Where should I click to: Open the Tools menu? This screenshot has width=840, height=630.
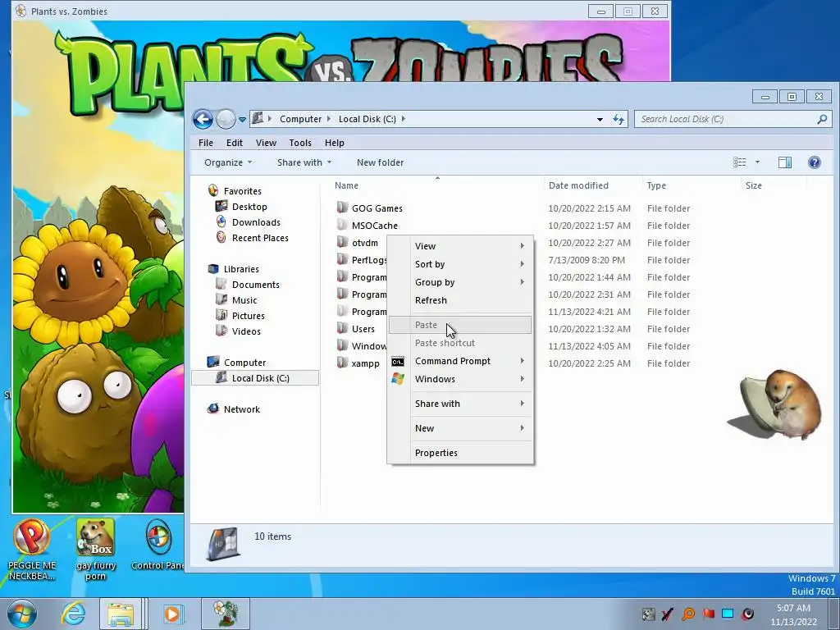300,143
